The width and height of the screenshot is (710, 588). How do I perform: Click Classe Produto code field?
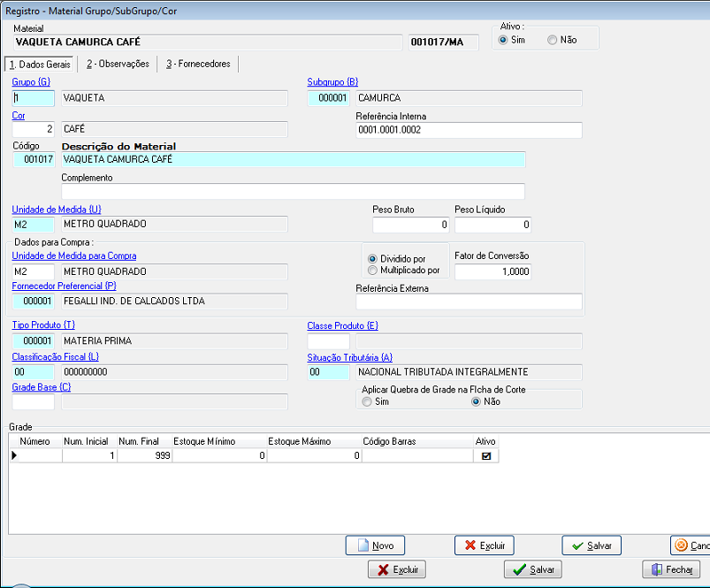click(x=328, y=342)
